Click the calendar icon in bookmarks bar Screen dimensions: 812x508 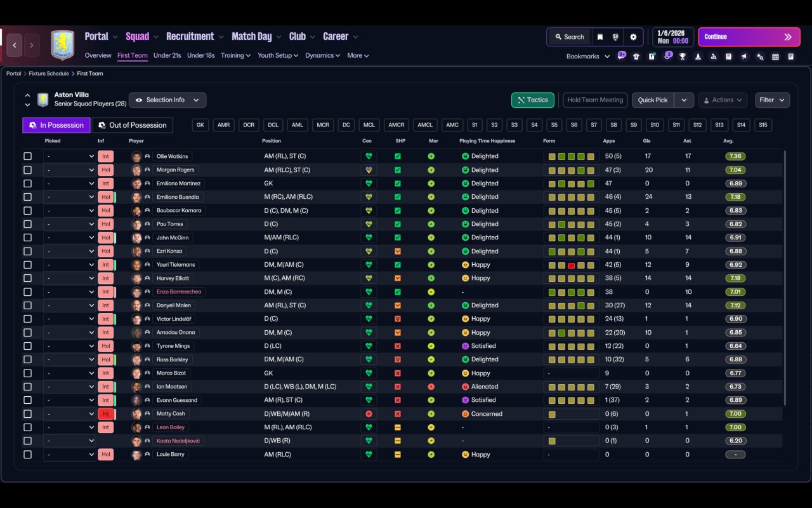click(x=775, y=57)
